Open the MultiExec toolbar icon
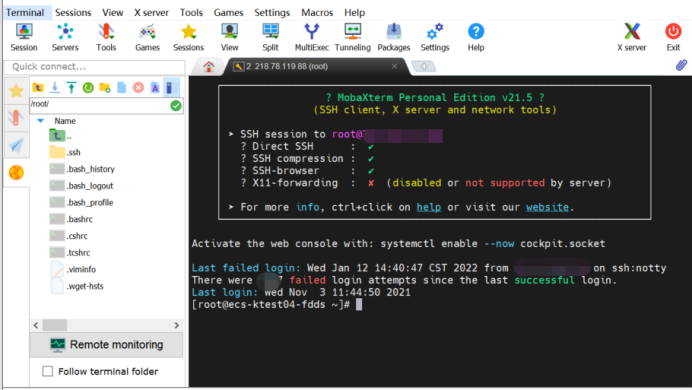 (x=312, y=37)
